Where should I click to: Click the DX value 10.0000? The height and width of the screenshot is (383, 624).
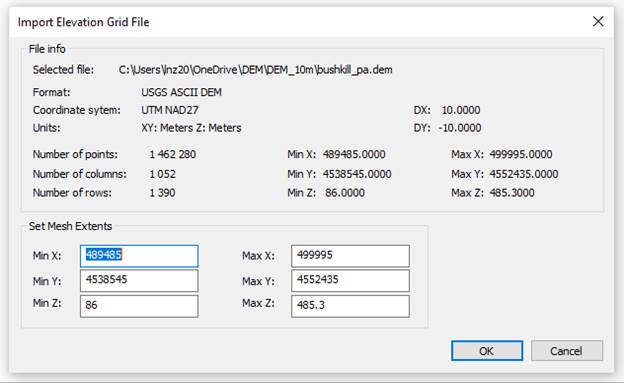pos(461,110)
